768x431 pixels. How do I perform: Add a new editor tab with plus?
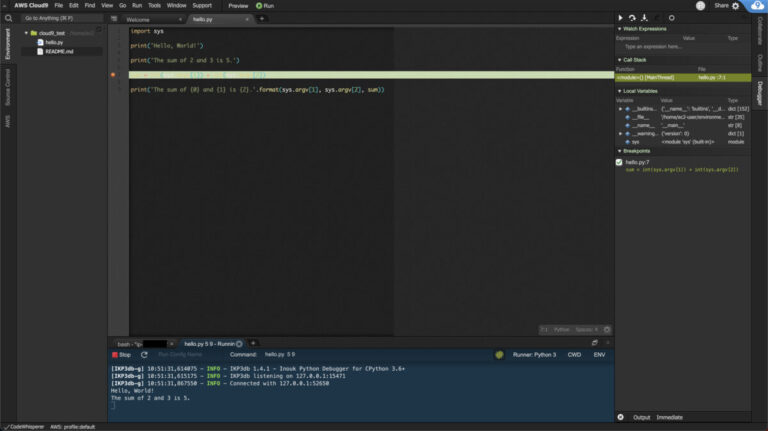pyautogui.click(x=262, y=18)
